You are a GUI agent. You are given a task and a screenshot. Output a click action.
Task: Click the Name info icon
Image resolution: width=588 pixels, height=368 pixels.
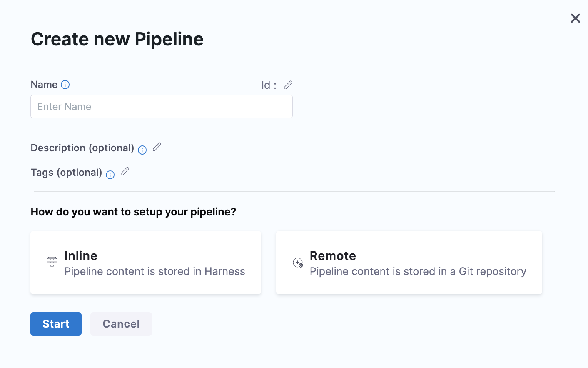[65, 85]
